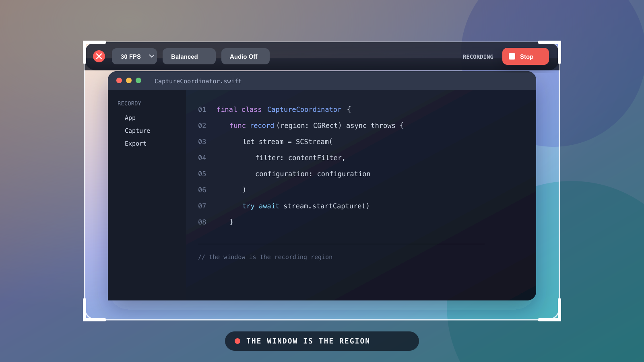Click the "record" function name on line 02
This screenshot has height=362, width=644.
[262, 125]
